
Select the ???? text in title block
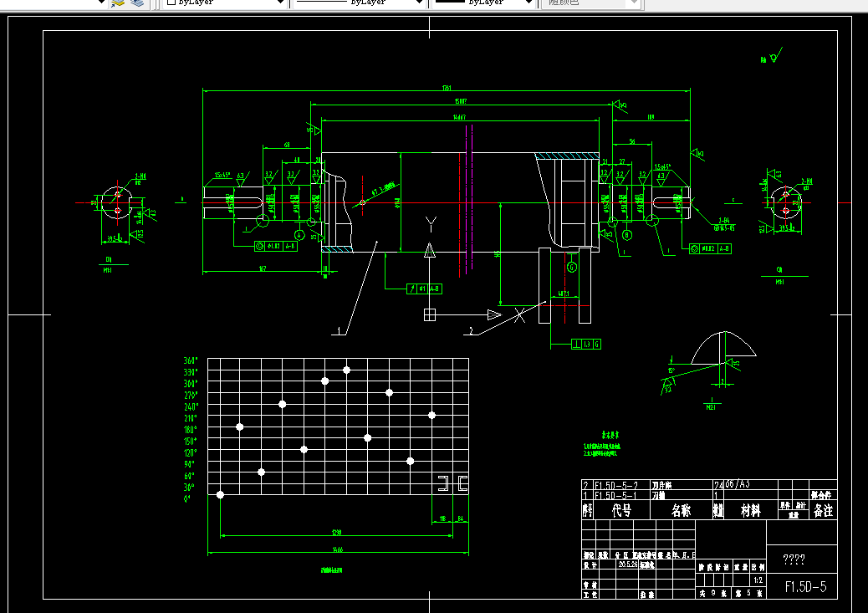point(794,559)
